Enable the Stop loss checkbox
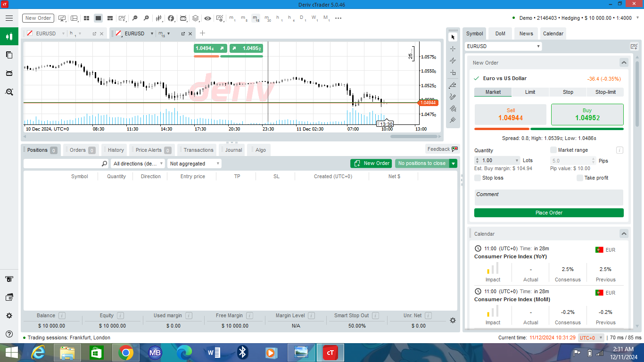The image size is (644, 362). tap(478, 178)
